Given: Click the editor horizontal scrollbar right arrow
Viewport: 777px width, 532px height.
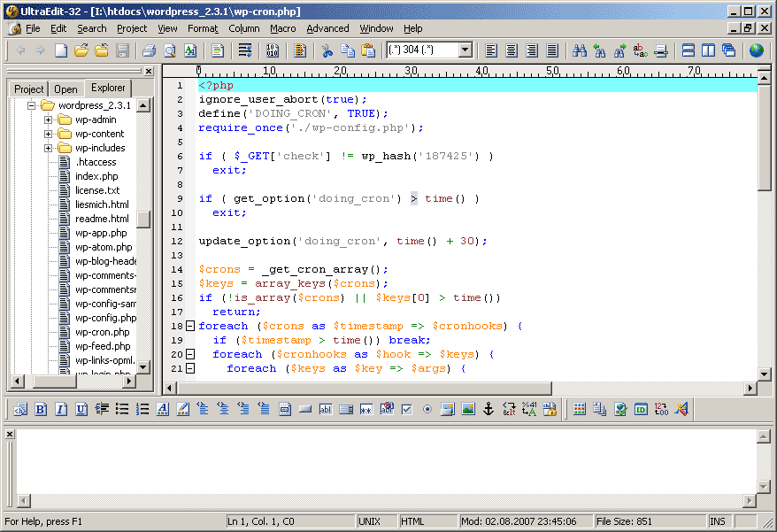Looking at the screenshot, I should tap(750, 388).
